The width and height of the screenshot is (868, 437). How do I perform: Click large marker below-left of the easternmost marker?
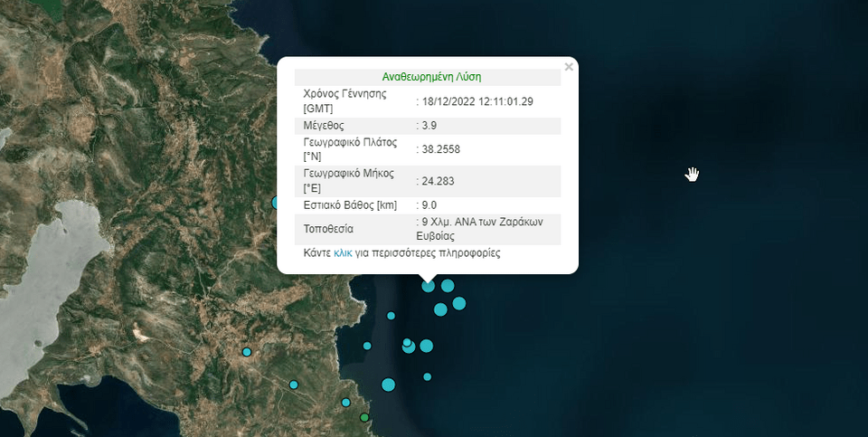click(440, 309)
